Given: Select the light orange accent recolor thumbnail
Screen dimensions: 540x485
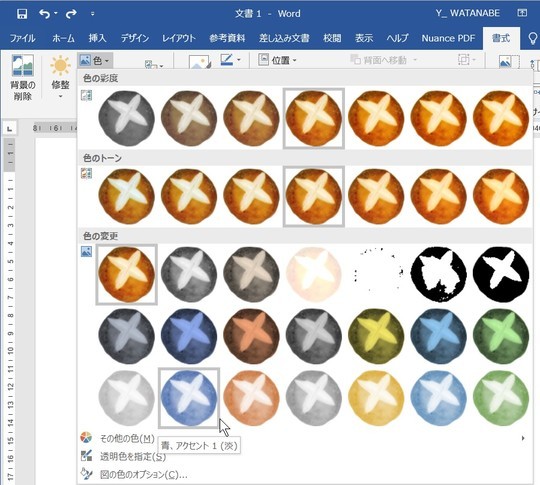Looking at the screenshot, I should (x=251, y=398).
